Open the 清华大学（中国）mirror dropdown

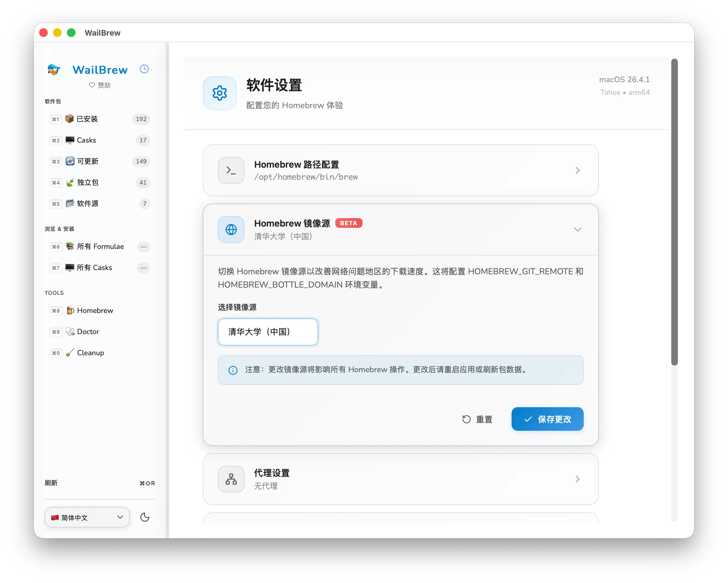point(268,332)
